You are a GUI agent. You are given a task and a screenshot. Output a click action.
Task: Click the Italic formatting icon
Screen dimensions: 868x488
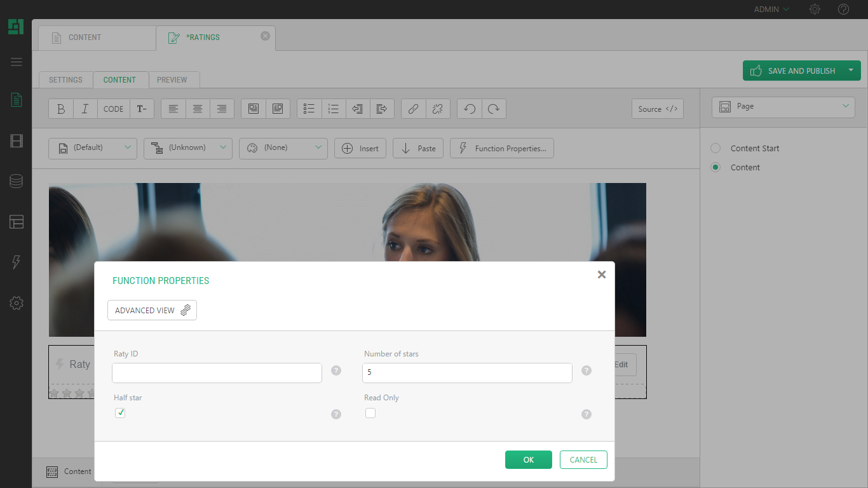click(85, 109)
